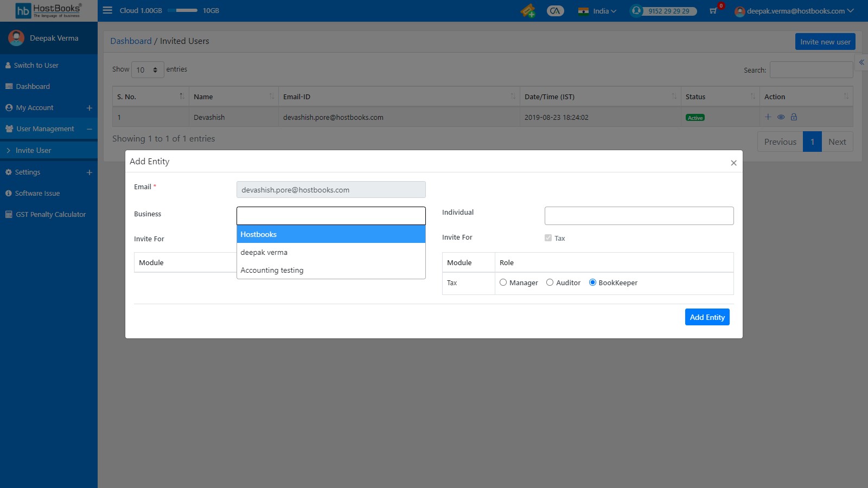Screen dimensions: 868x488
Task: Go to Next page
Action: [837, 142]
